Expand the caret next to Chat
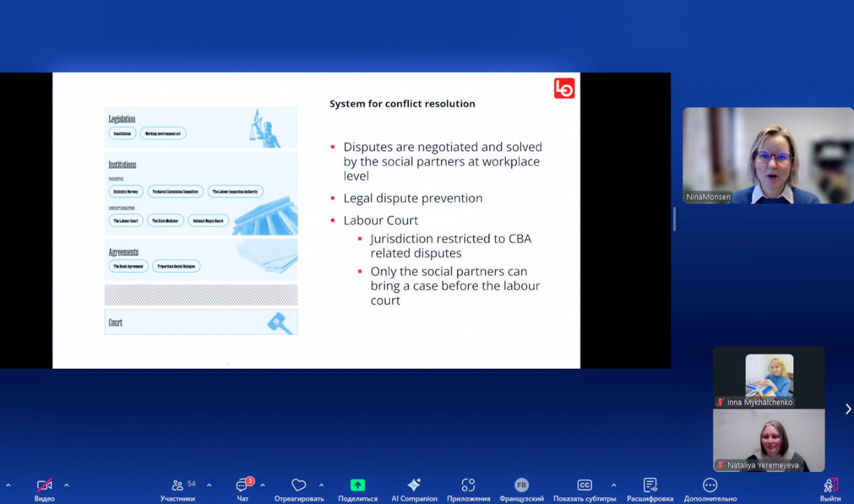 point(262,485)
